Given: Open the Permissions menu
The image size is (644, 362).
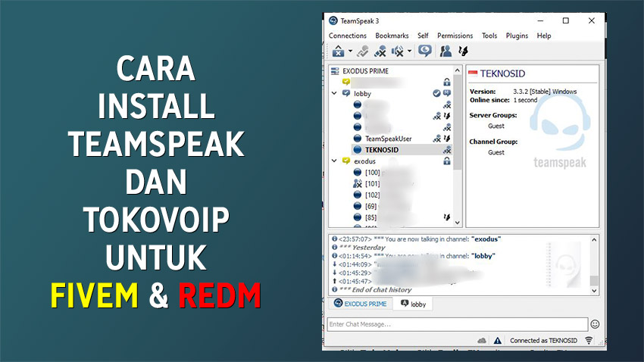Looking at the screenshot, I should [x=455, y=36].
